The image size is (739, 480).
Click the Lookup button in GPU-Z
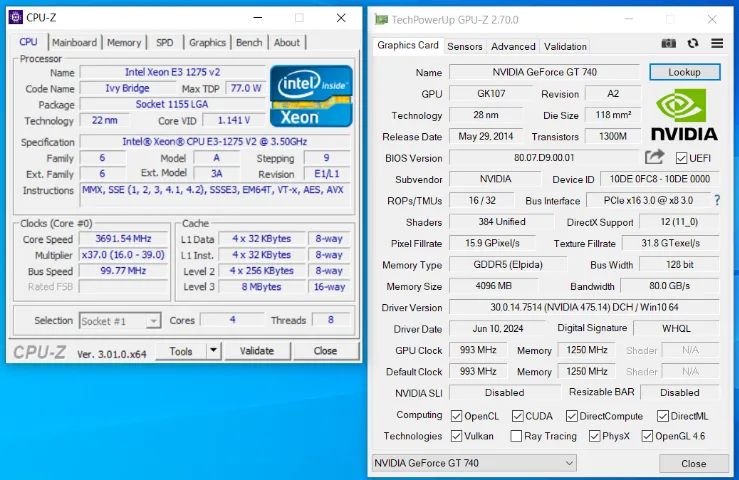click(x=684, y=72)
